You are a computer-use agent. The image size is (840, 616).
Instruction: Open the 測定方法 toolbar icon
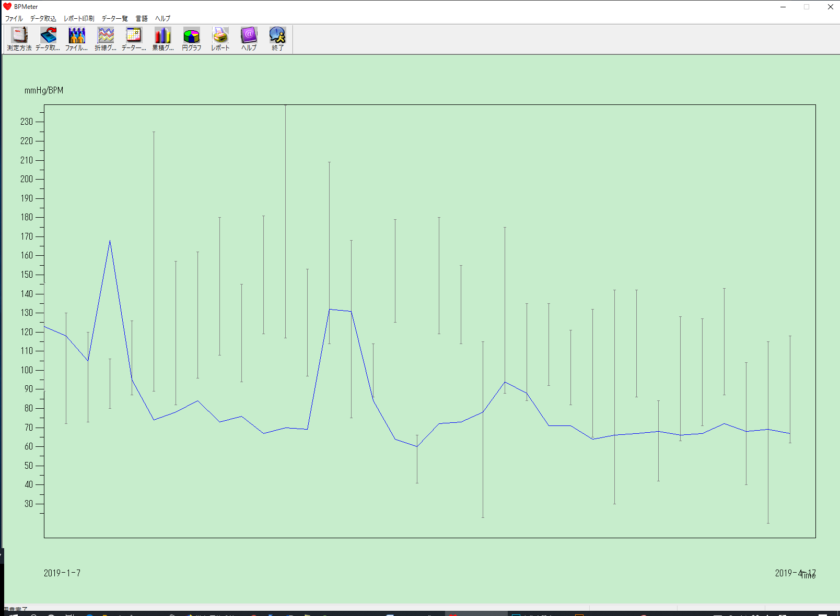(19, 39)
